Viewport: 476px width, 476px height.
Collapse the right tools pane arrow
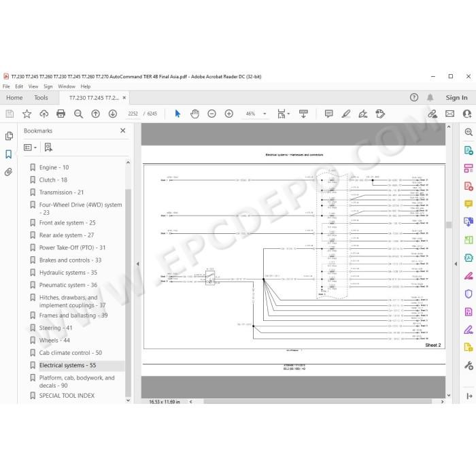coord(456,264)
